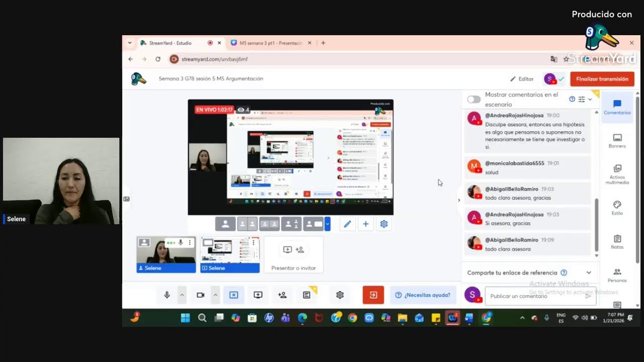Toggle mic on Selene camera thumbnail

point(181,242)
